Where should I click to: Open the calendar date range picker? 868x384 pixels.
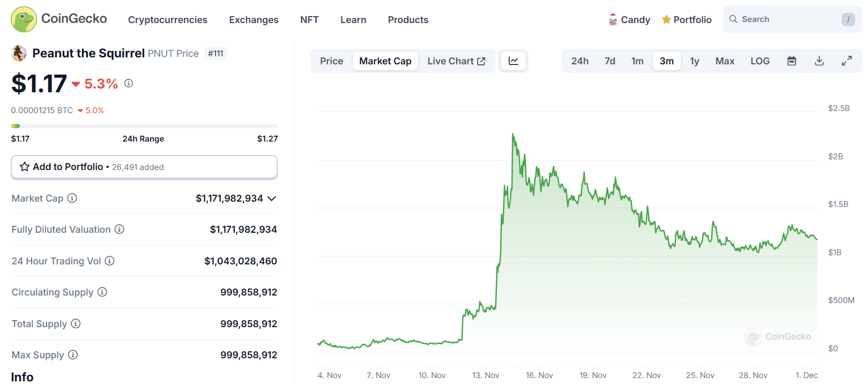point(791,61)
